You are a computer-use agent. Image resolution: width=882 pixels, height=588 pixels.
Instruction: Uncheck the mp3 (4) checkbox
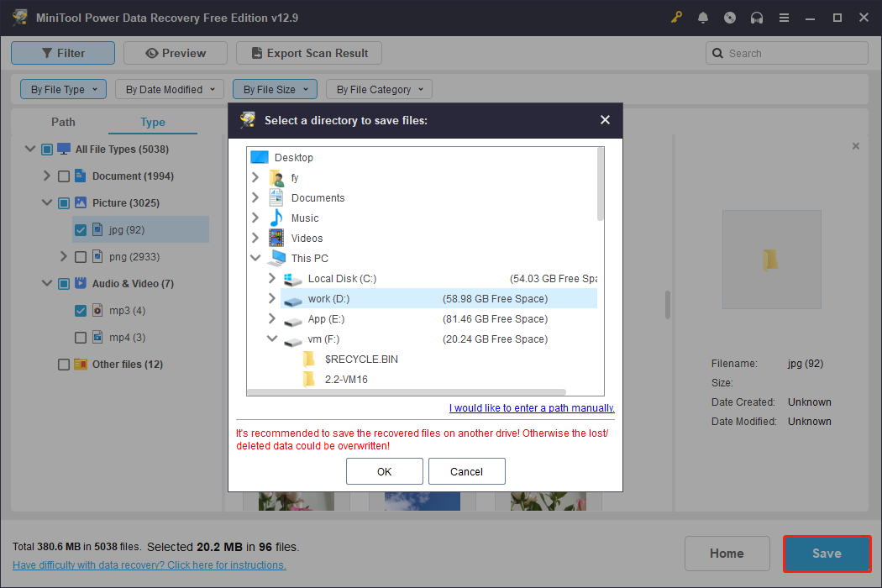tap(81, 311)
